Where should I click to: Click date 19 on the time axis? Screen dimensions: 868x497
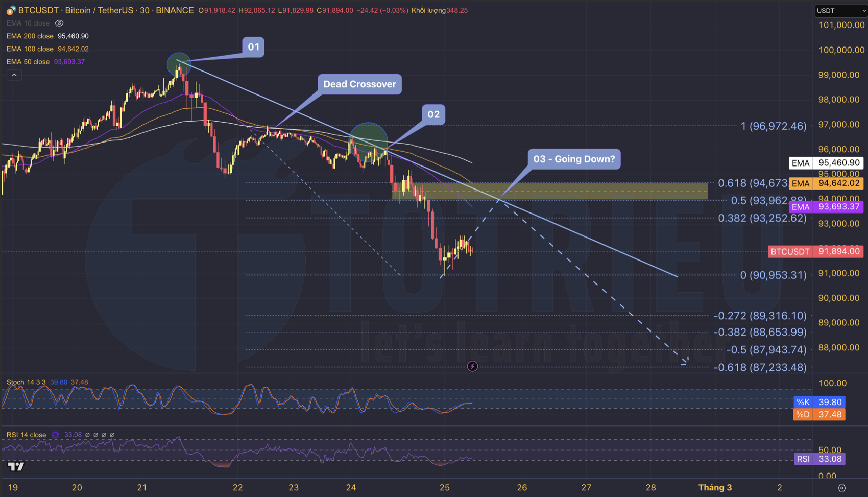[13, 487]
